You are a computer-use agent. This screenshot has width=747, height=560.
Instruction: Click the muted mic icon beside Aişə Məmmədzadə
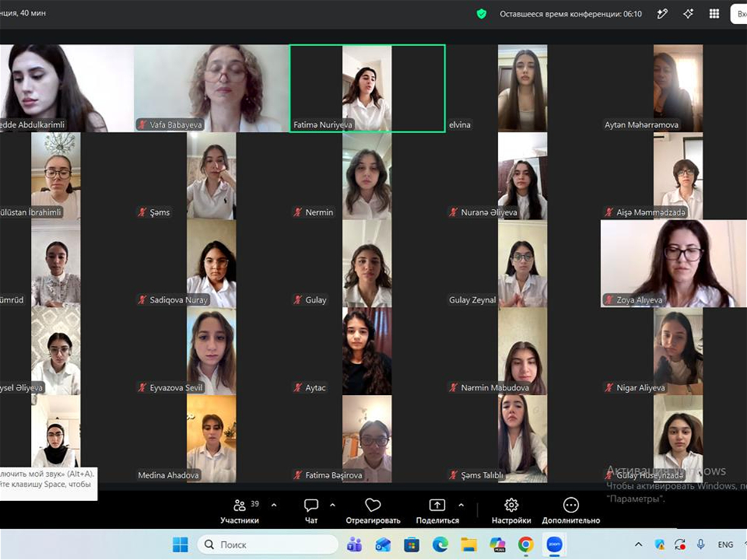(x=609, y=213)
